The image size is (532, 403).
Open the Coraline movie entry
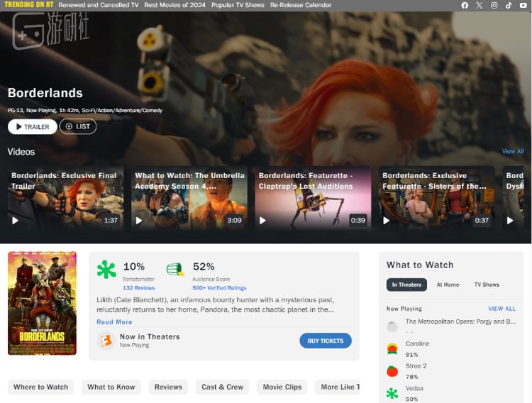click(417, 343)
